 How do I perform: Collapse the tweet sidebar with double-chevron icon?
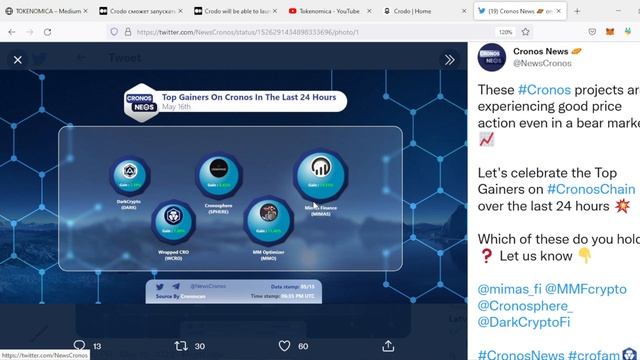click(x=449, y=60)
